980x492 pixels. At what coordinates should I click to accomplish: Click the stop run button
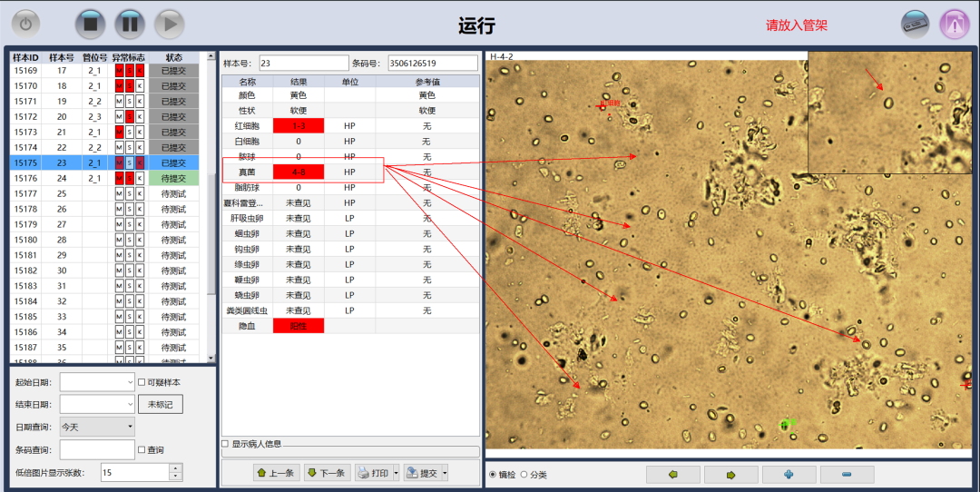point(91,25)
